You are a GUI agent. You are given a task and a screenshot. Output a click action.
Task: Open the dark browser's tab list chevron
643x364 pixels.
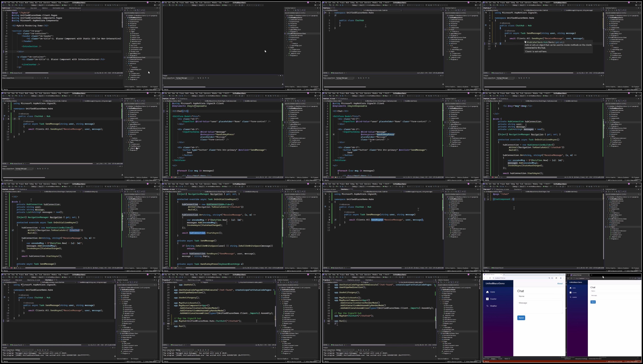click(x=568, y=275)
